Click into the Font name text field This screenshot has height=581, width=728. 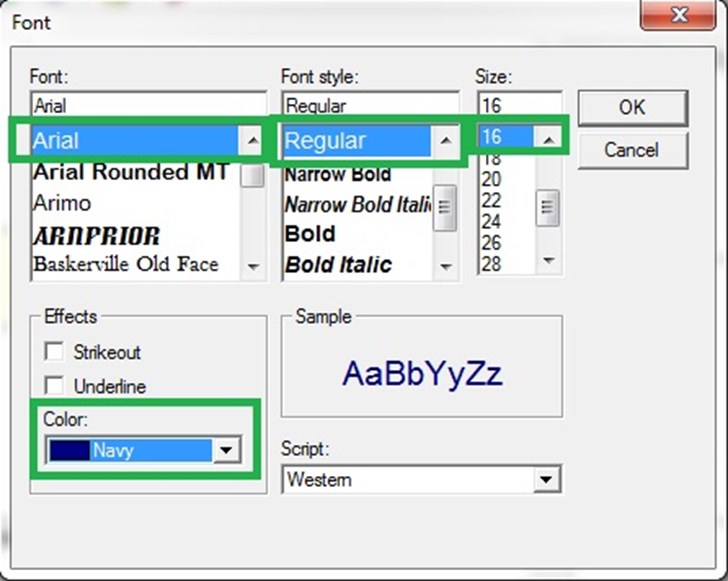149,105
